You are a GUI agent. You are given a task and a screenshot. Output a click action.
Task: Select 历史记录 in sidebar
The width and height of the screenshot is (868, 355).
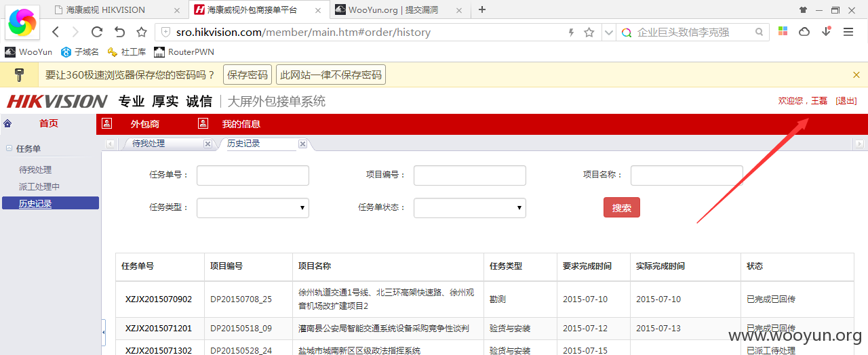tap(50, 203)
